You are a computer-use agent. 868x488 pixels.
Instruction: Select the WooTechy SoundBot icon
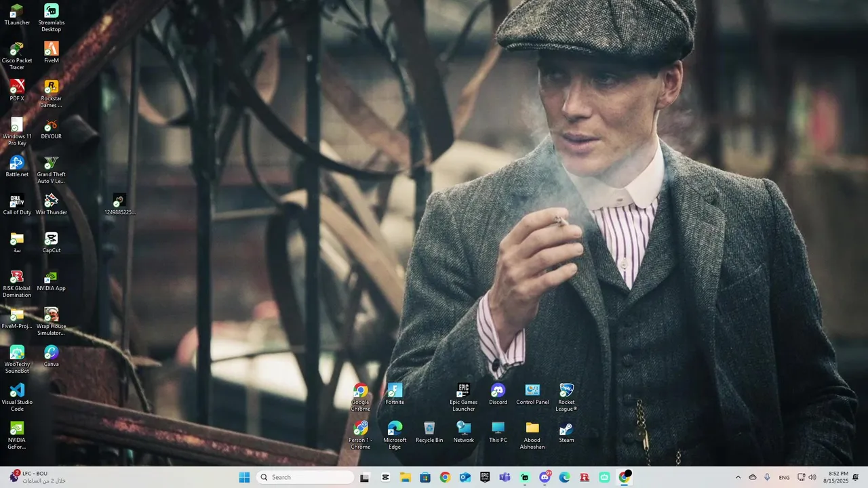(x=17, y=359)
